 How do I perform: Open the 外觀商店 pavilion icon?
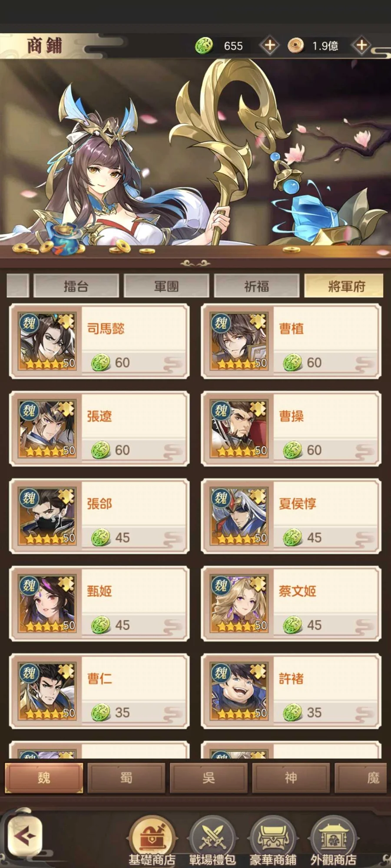point(333,840)
